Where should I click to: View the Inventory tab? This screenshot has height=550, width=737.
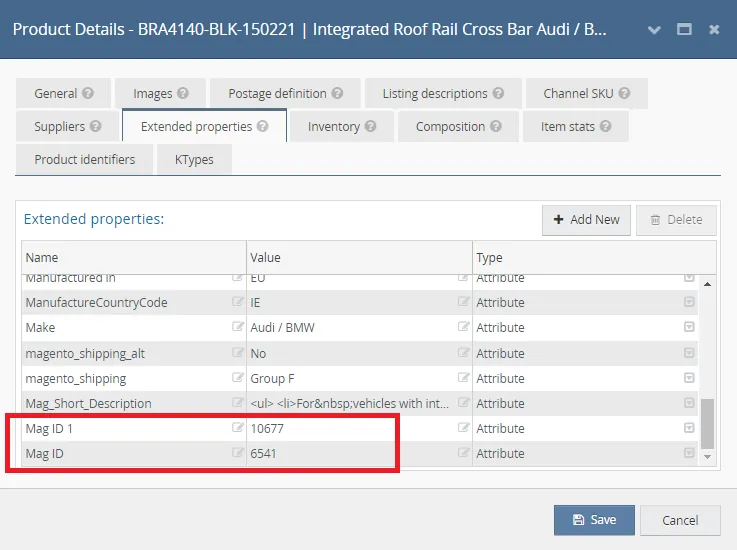point(342,126)
